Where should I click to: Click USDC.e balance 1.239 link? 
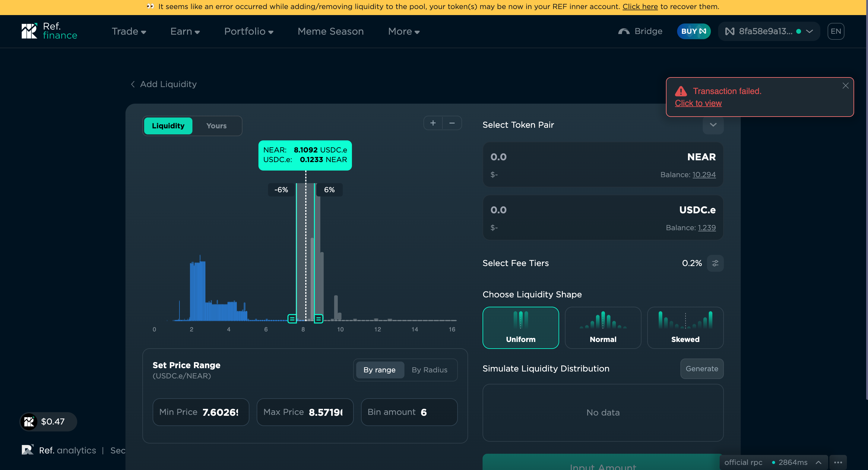click(707, 227)
